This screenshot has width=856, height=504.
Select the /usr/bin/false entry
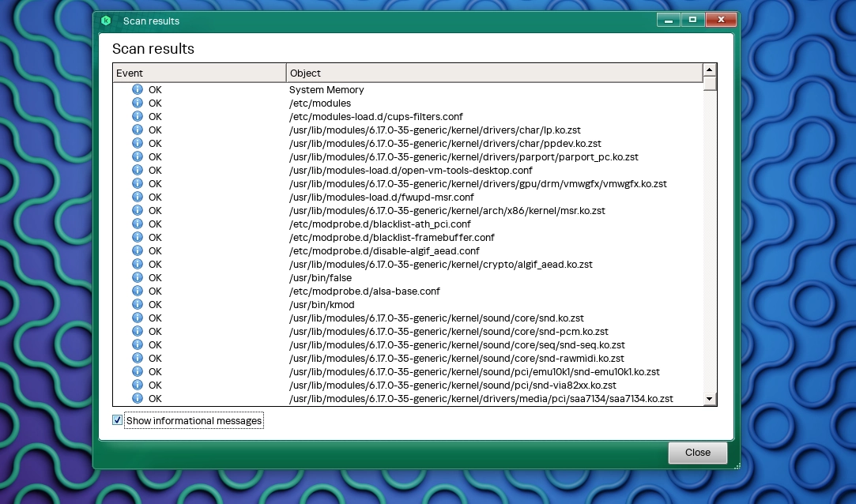click(320, 277)
